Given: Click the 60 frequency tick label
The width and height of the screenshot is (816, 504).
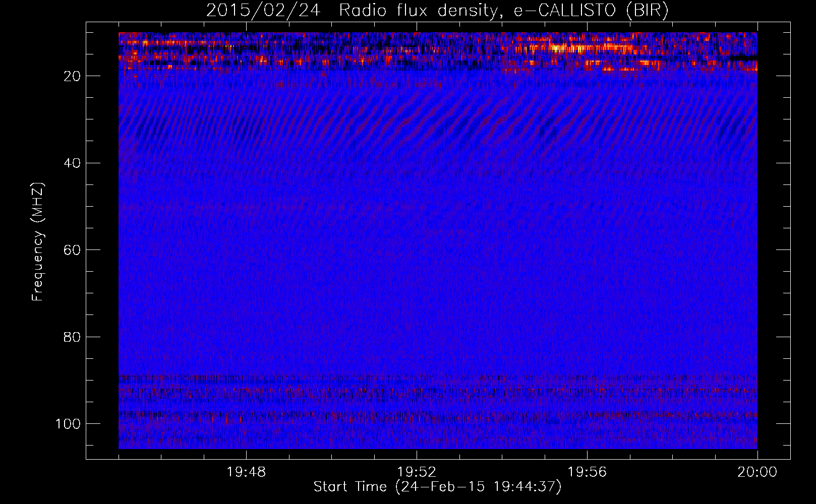Looking at the screenshot, I should click(x=72, y=250).
